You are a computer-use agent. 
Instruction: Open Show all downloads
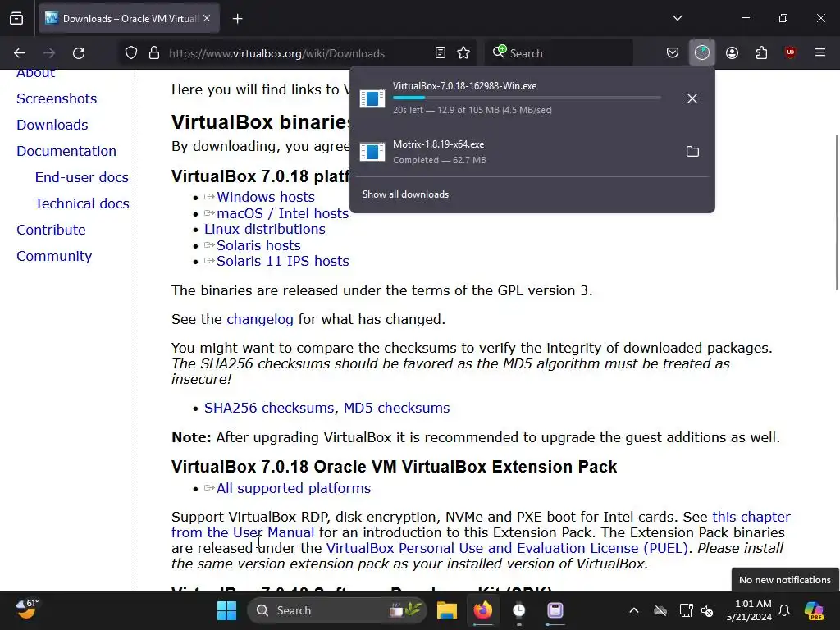click(x=405, y=194)
